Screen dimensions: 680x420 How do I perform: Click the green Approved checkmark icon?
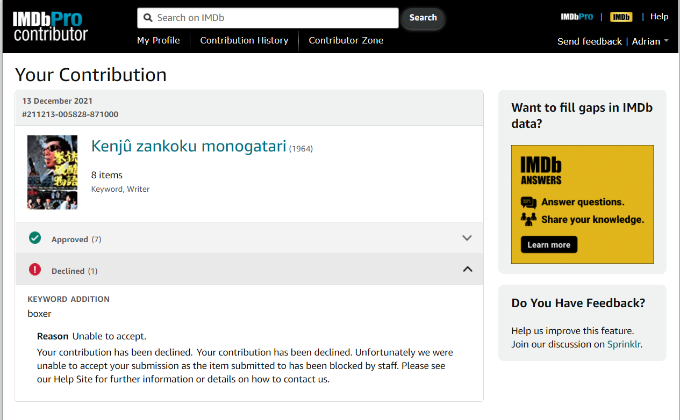(35, 239)
